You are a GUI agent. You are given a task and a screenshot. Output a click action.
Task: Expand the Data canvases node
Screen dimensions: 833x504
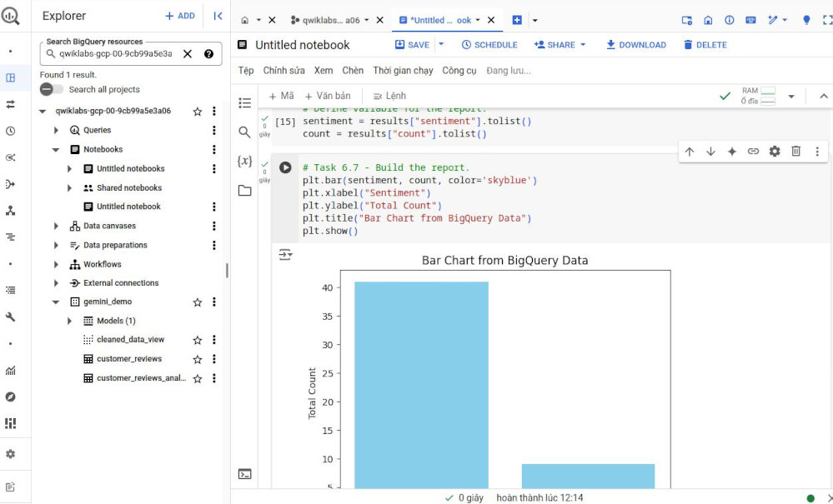click(x=57, y=226)
